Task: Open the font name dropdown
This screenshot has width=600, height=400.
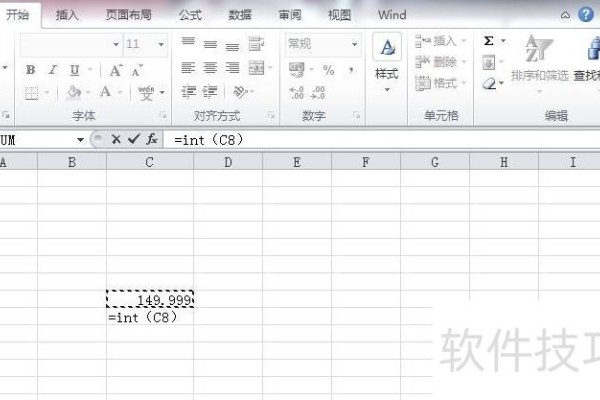Action: tap(116, 44)
